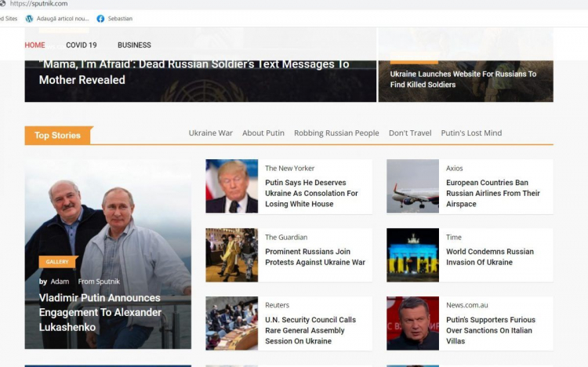Click the 'Axios' source label
This screenshot has height=367, width=588.
455,168
